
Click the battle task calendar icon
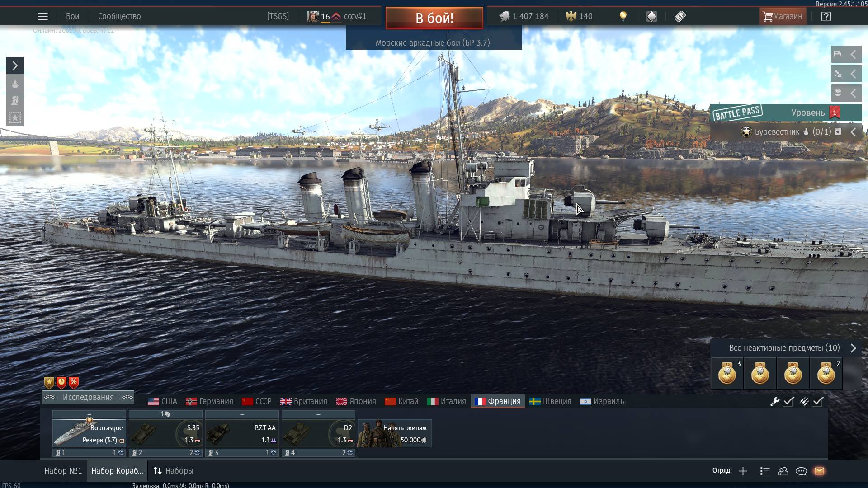[838, 131]
